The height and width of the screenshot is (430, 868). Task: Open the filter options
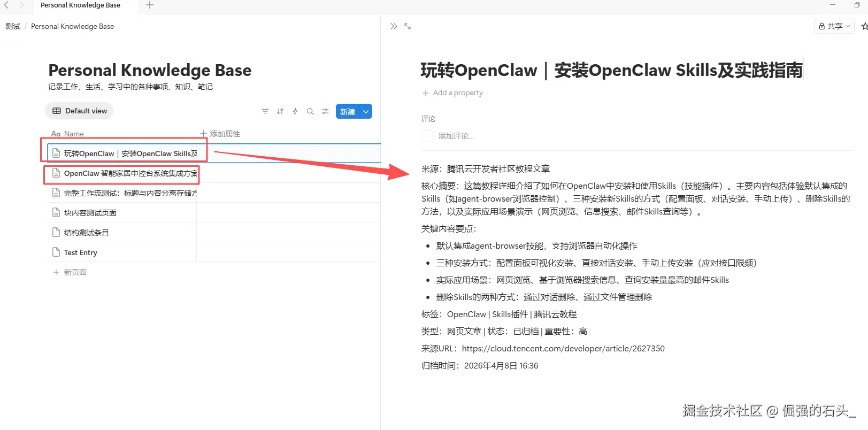pos(265,111)
